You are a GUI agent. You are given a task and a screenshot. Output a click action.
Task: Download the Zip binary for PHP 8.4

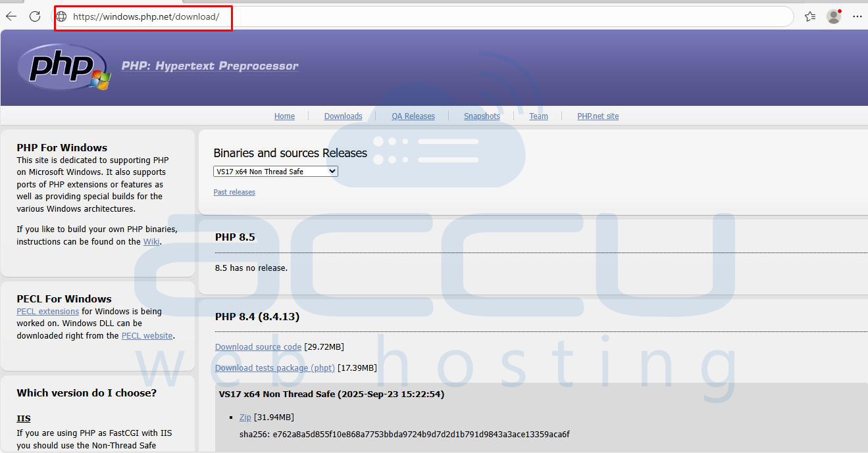pos(244,417)
